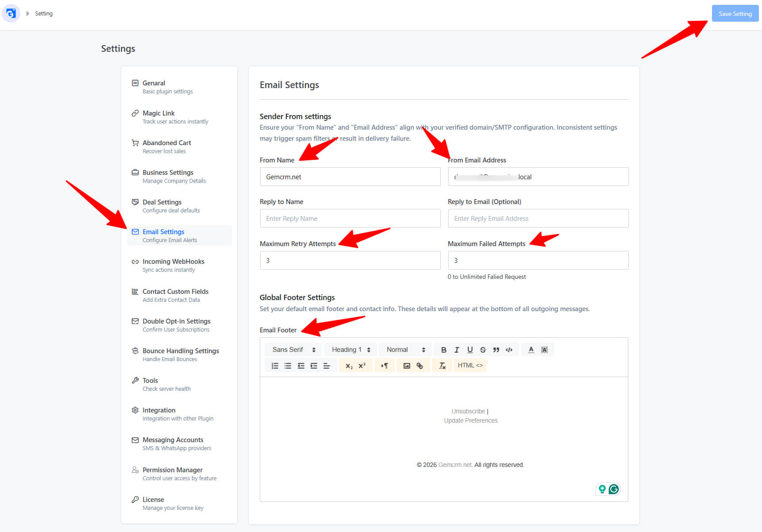Viewport: 762px width, 532px height.
Task: Expand the Setting breadcrumb arrow
Action: (x=27, y=14)
